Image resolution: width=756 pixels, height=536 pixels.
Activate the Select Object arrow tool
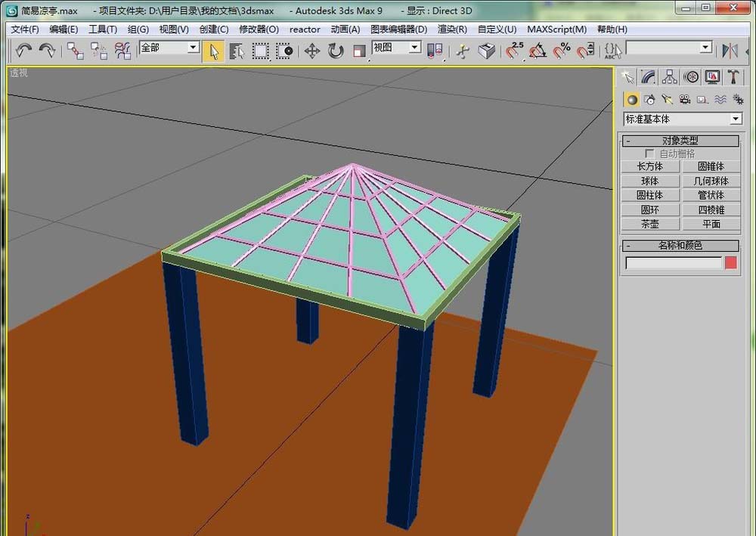point(214,51)
